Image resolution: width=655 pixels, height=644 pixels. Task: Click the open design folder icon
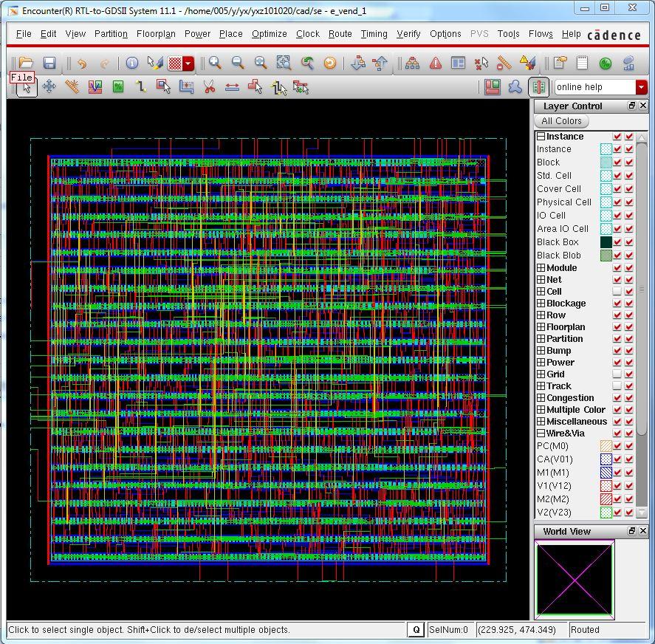click(26, 64)
